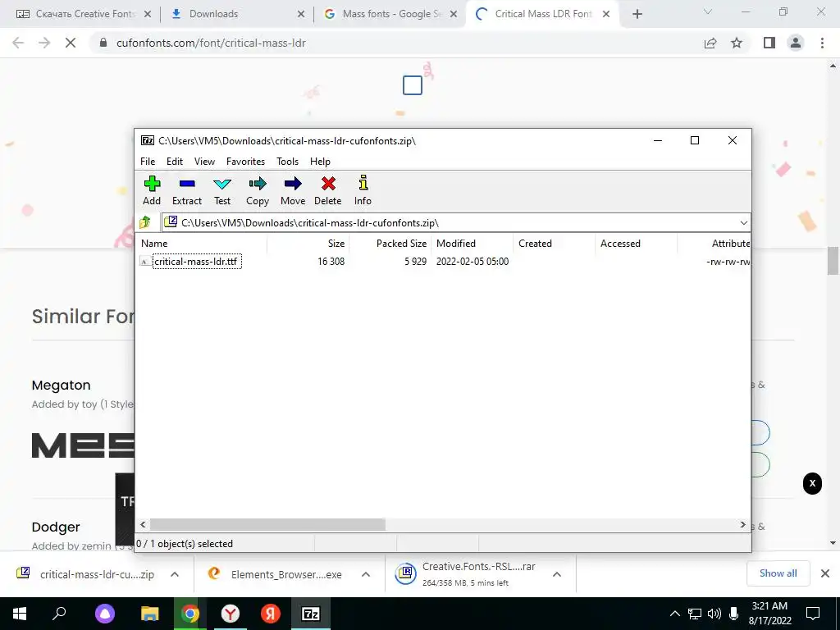Expand the 7-Zip address path dropdown
The width and height of the screenshot is (840, 630).
pyautogui.click(x=743, y=223)
